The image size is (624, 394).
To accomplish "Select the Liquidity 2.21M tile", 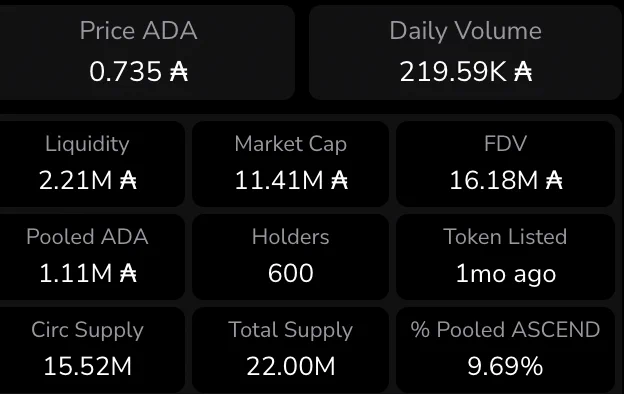I will coord(92,164).
